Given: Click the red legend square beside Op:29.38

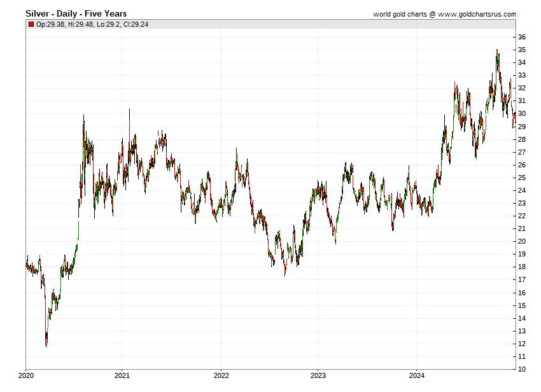Looking at the screenshot, I should pyautogui.click(x=31, y=24).
